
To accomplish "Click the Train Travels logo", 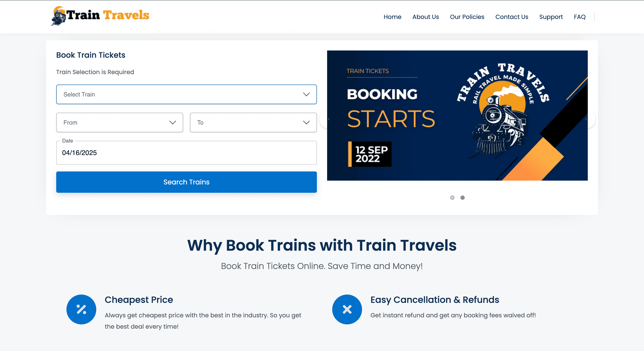I will point(100,16).
